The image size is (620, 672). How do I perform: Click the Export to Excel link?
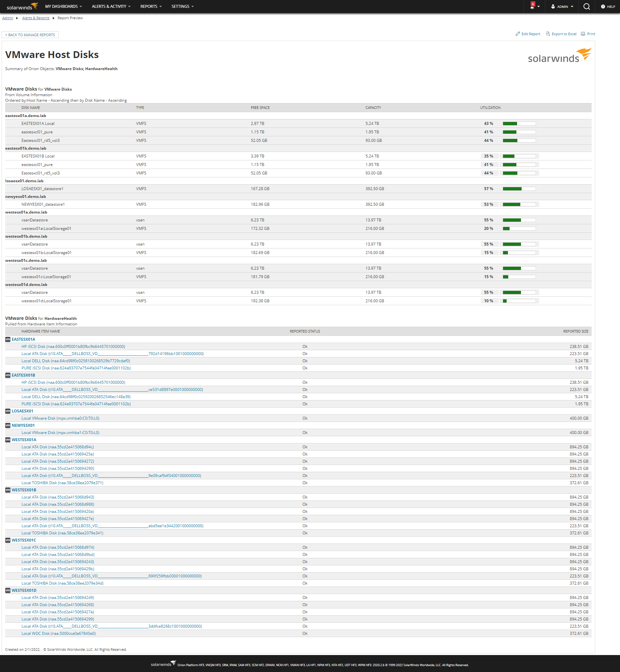point(564,34)
